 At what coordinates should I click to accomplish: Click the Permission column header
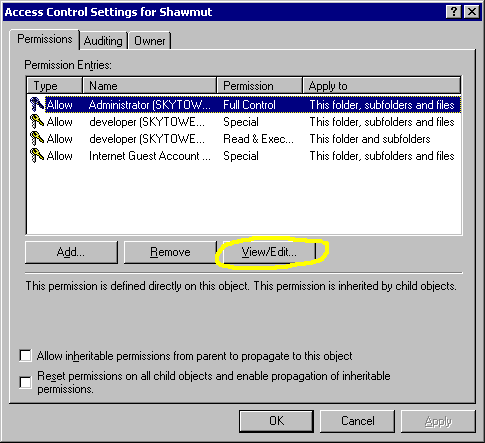coord(260,86)
